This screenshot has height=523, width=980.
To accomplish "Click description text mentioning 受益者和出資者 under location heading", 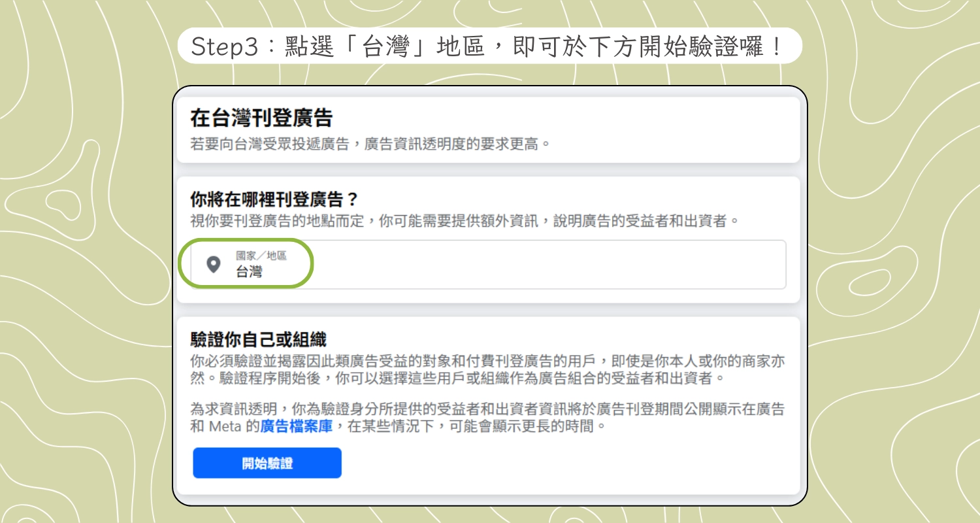I will 464,221.
